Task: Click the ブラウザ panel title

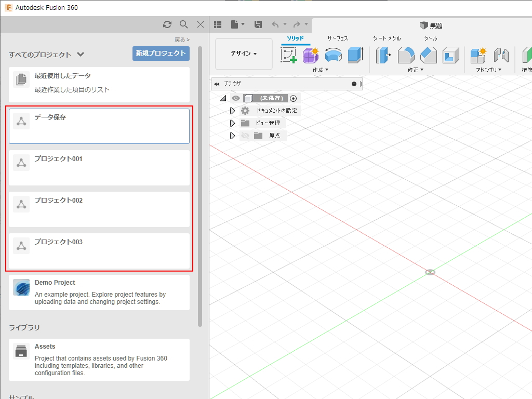Action: tap(232, 84)
